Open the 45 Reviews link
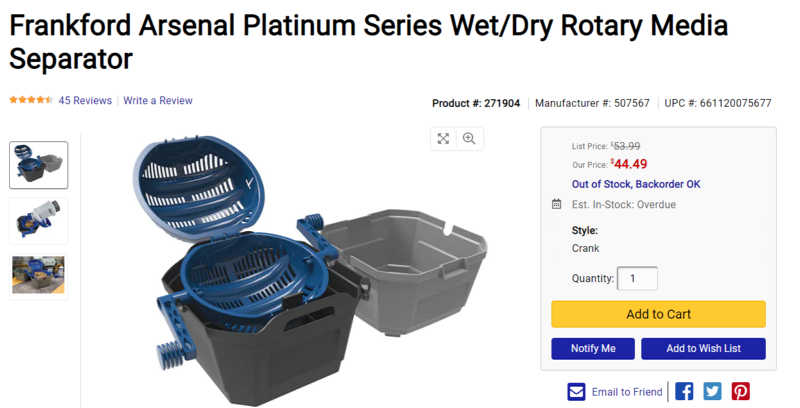Screen dimensions: 800x408 coord(85,101)
